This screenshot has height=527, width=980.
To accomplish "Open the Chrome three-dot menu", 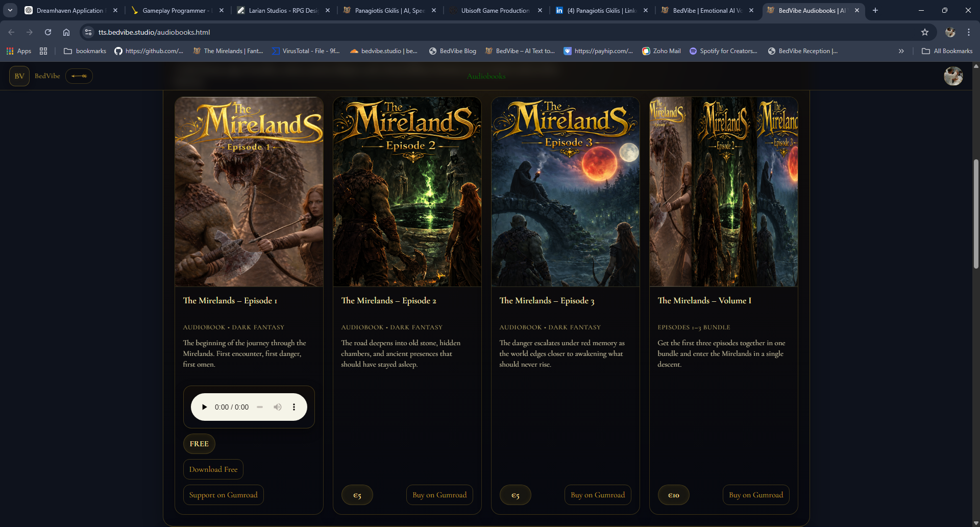I will click(969, 32).
